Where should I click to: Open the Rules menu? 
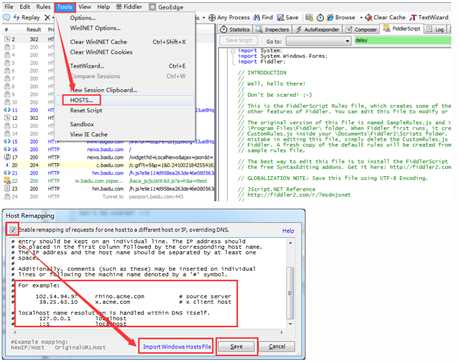(43, 7)
